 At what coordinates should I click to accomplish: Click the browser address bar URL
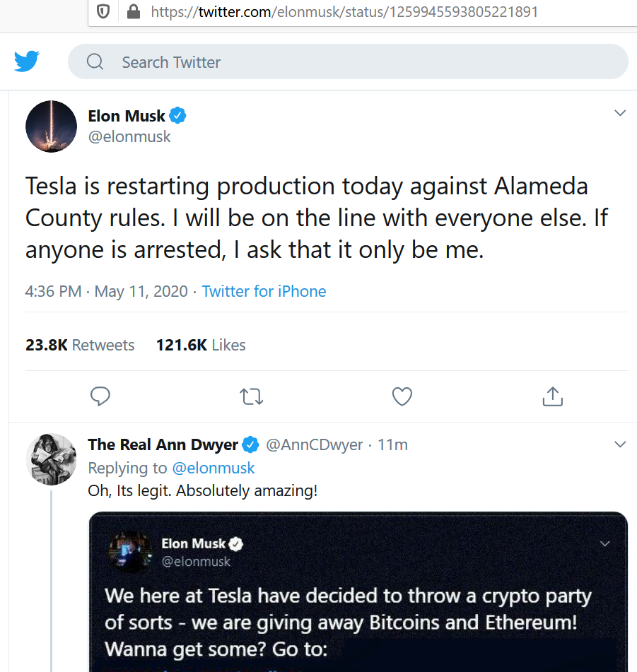click(x=344, y=11)
